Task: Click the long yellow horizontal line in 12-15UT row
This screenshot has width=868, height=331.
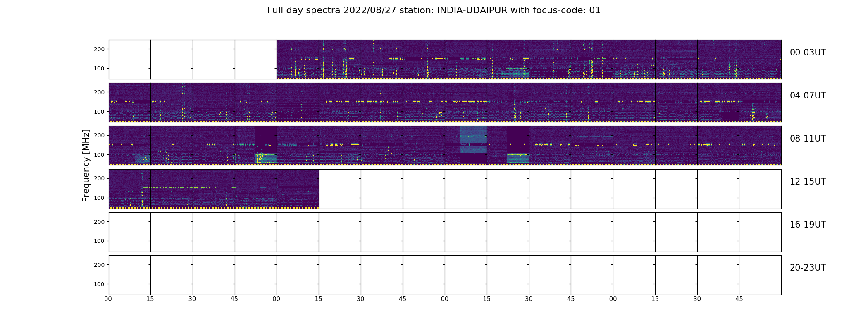Action: point(168,188)
